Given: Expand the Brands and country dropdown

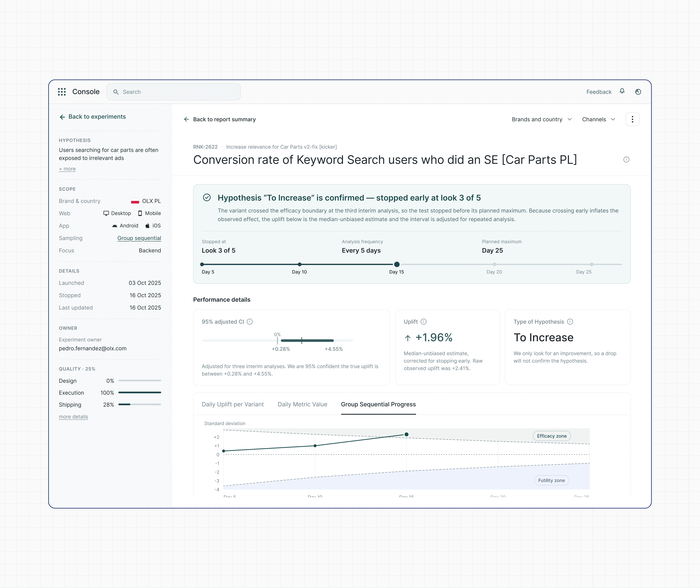Looking at the screenshot, I should 542,119.
